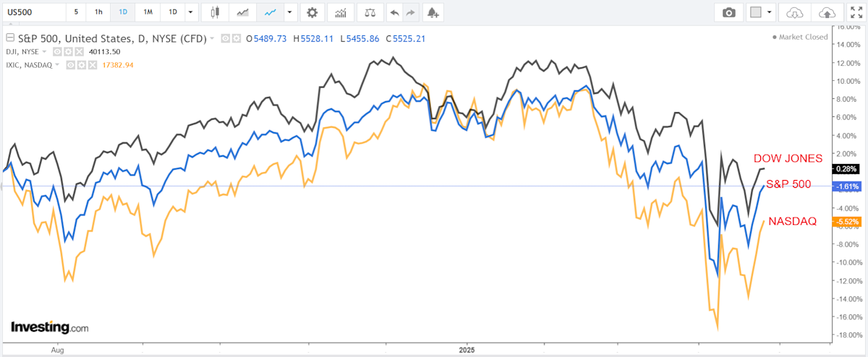Expand the DJI, NYSE dropdown arrow
The image size is (868, 357).
pos(44,52)
